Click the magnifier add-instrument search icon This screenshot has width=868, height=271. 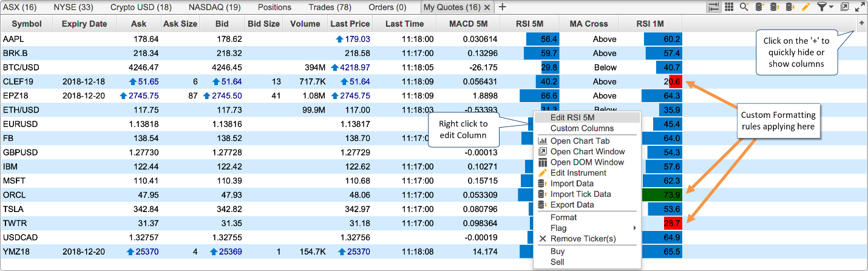click(x=744, y=7)
